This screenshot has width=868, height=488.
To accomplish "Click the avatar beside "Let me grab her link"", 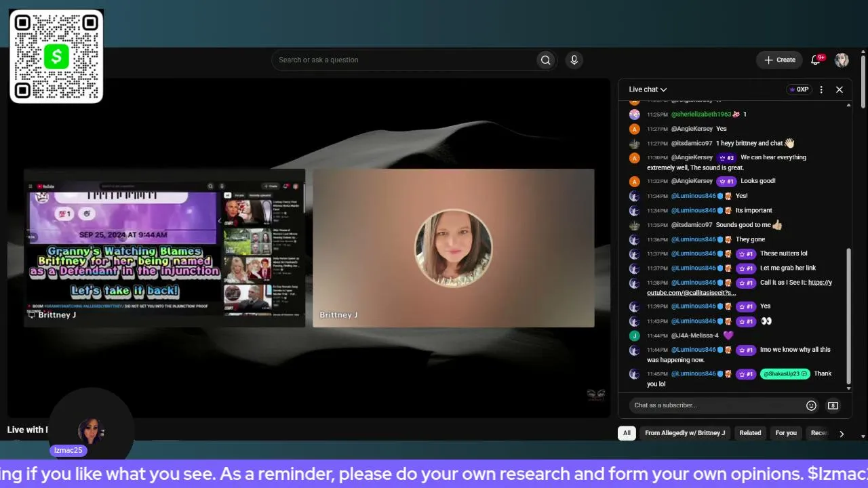I will 634,268.
